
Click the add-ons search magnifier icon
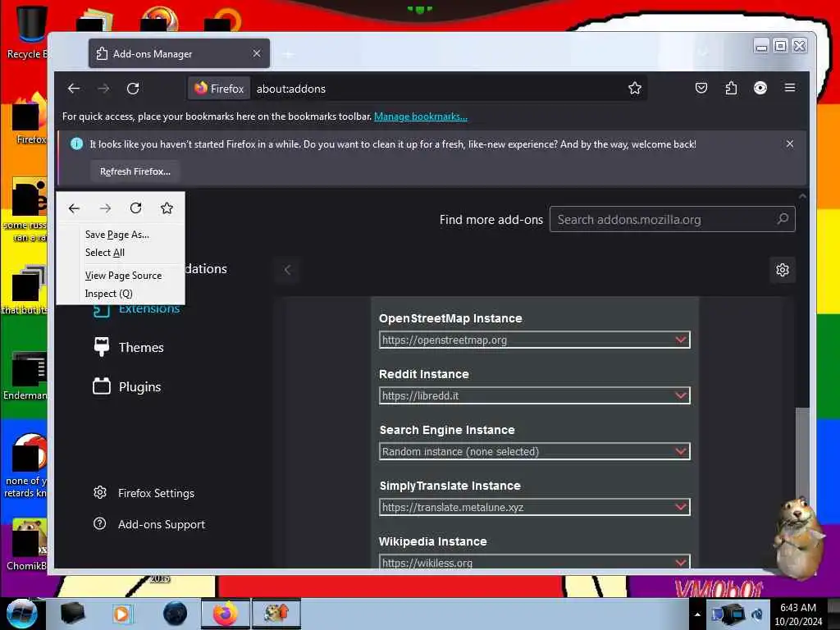(783, 219)
